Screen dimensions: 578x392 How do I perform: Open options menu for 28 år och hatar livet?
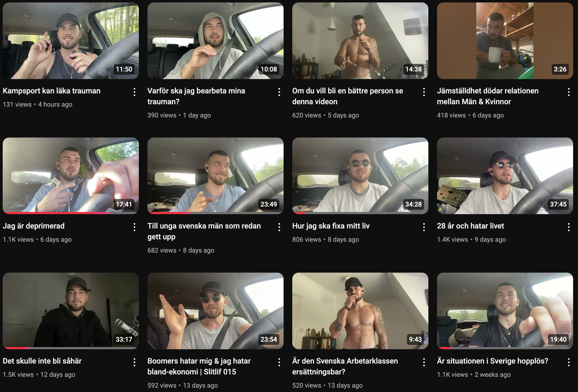pyautogui.click(x=569, y=227)
